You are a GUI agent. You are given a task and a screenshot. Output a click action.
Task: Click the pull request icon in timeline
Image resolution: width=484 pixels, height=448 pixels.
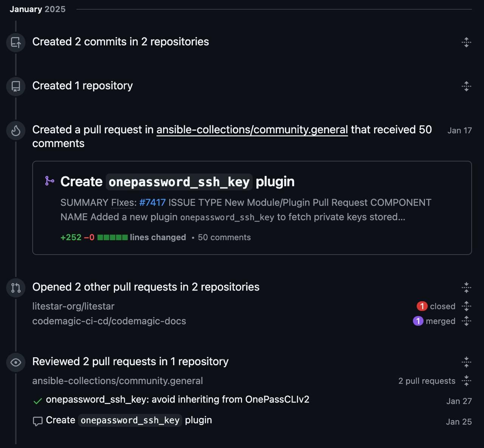pos(16,288)
